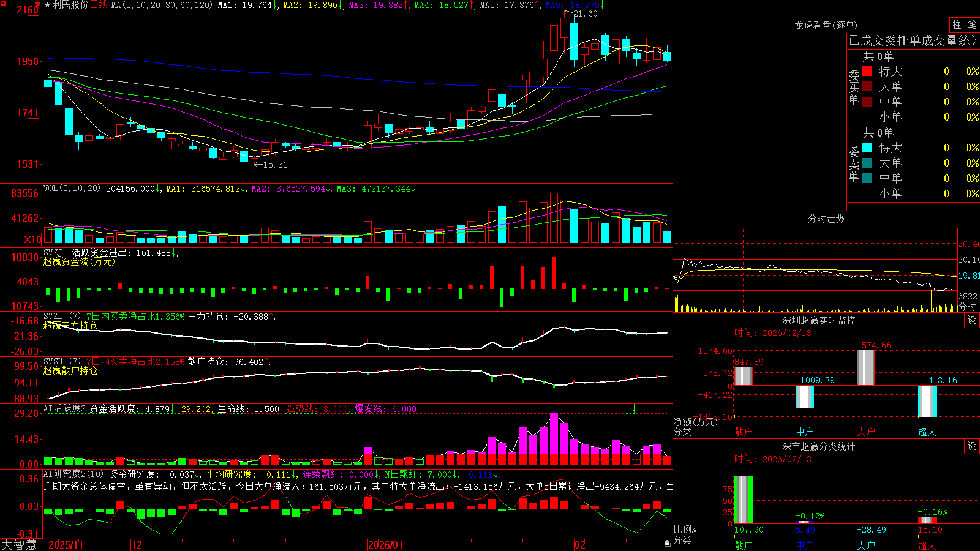The width and height of the screenshot is (980, 551).
Task: Switch to 柱 bar view
Action: click(957, 24)
